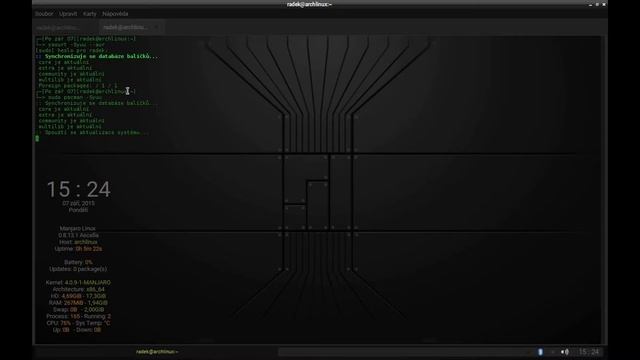Click the '[sudo] heslo pro radek' line

[x=72, y=51]
